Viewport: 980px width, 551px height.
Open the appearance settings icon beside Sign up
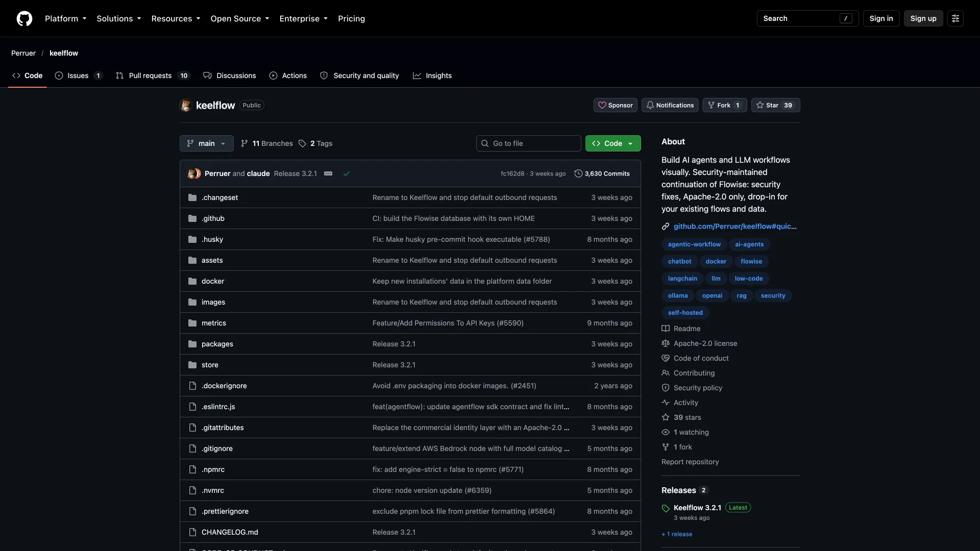955,18
